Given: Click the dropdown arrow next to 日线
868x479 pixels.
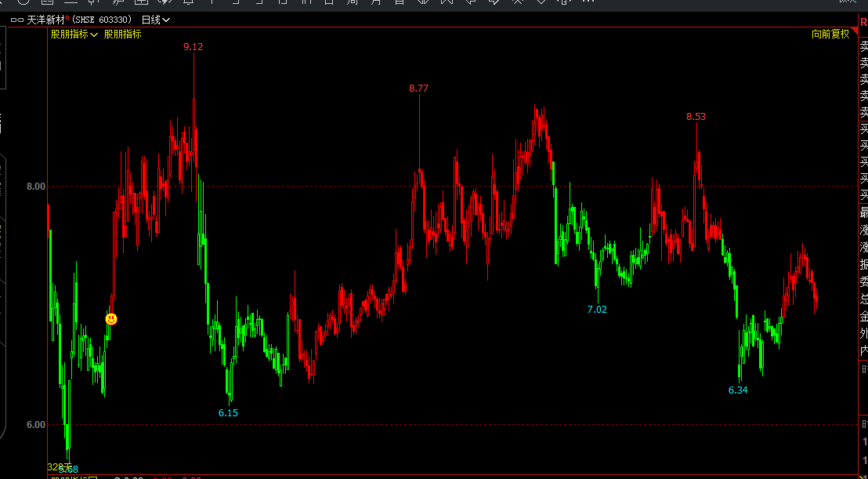Looking at the screenshot, I should (166, 20).
